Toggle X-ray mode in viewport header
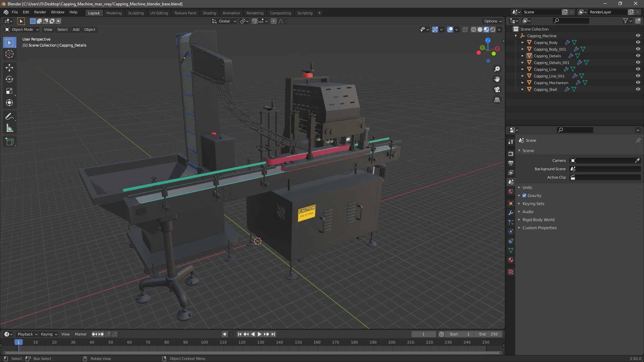 [465, 29]
